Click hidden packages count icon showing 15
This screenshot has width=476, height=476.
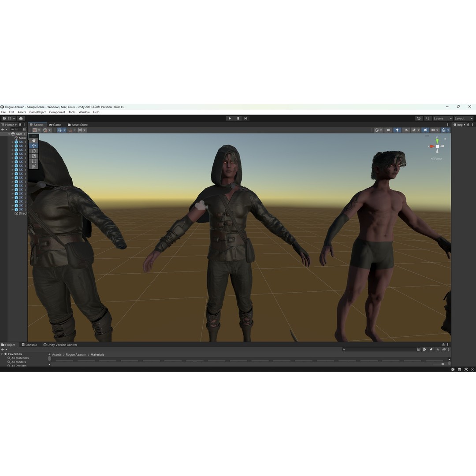point(446,350)
